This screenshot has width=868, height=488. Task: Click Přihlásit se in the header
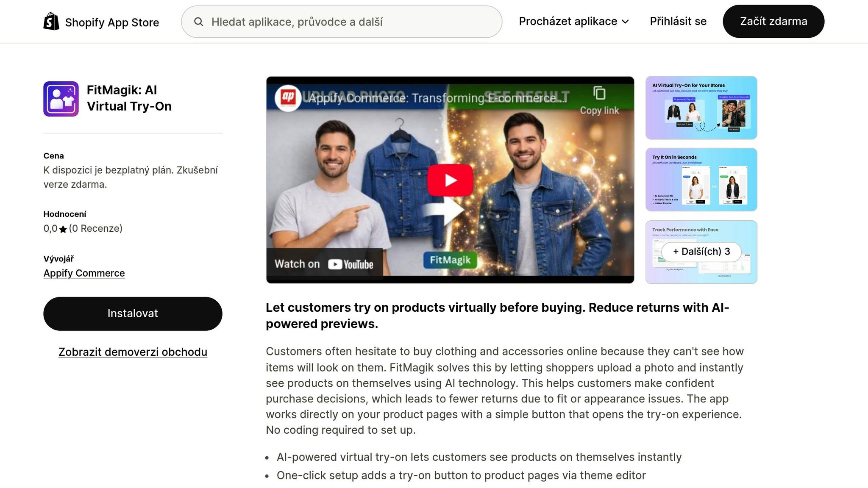tap(678, 22)
